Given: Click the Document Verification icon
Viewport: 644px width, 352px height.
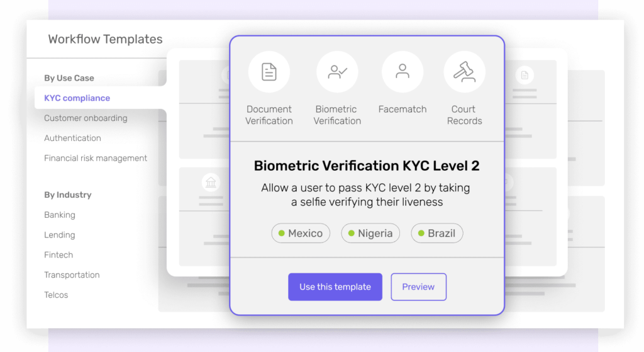Looking at the screenshot, I should (x=269, y=72).
